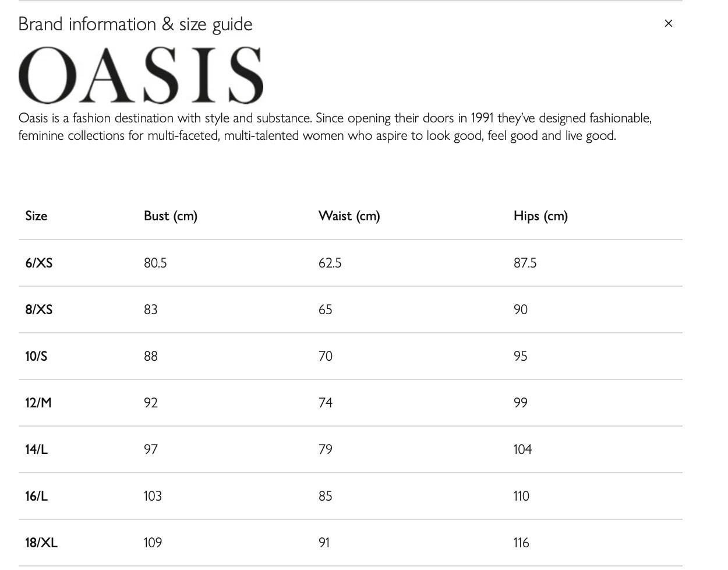Click hips value 116 for 18/XL
The height and width of the screenshot is (570, 728).
click(521, 543)
